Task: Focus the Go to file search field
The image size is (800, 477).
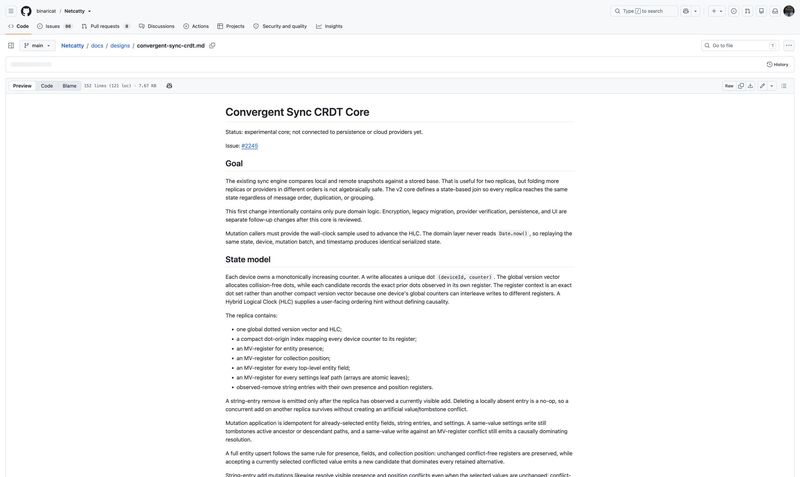Action: pos(740,45)
